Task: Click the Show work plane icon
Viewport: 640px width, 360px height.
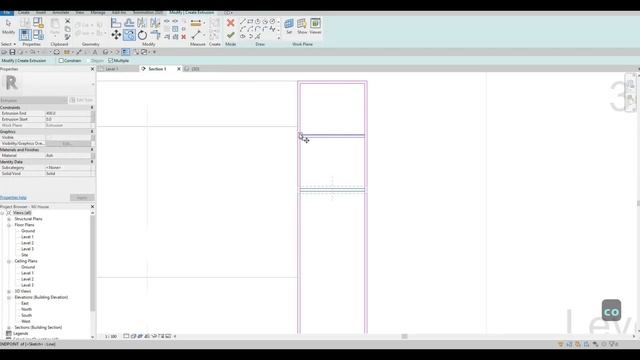Action: (x=302, y=25)
